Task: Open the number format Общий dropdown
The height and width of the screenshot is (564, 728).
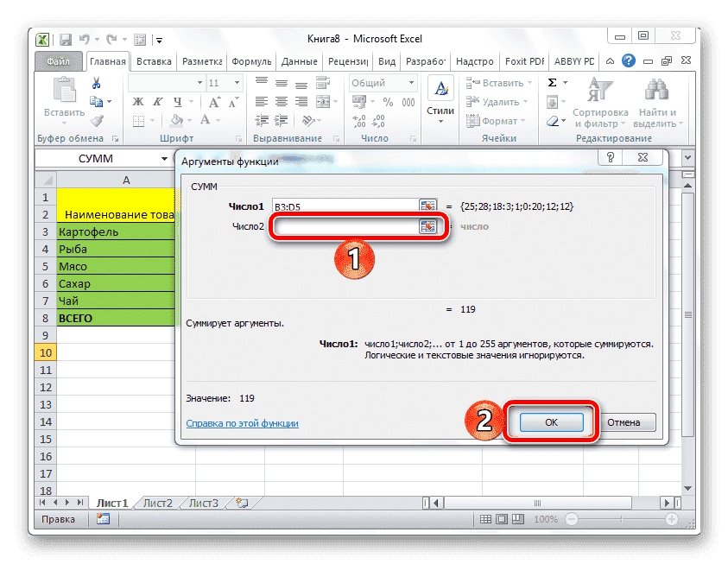Action: pyautogui.click(x=409, y=81)
